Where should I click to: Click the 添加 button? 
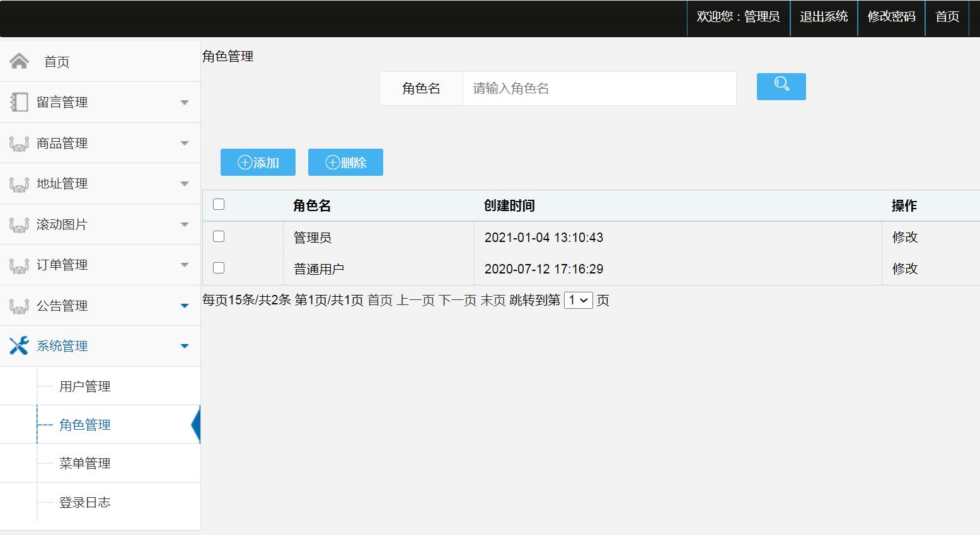258,163
